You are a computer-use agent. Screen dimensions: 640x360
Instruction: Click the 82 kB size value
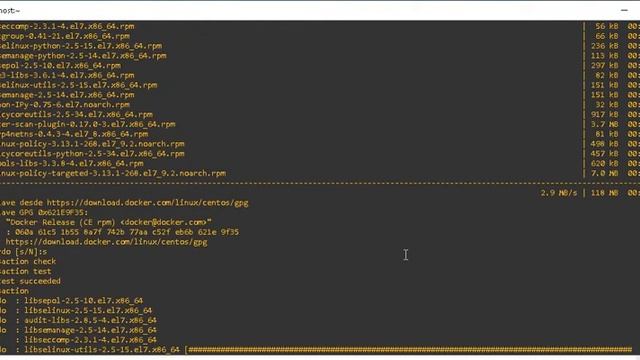point(606,75)
